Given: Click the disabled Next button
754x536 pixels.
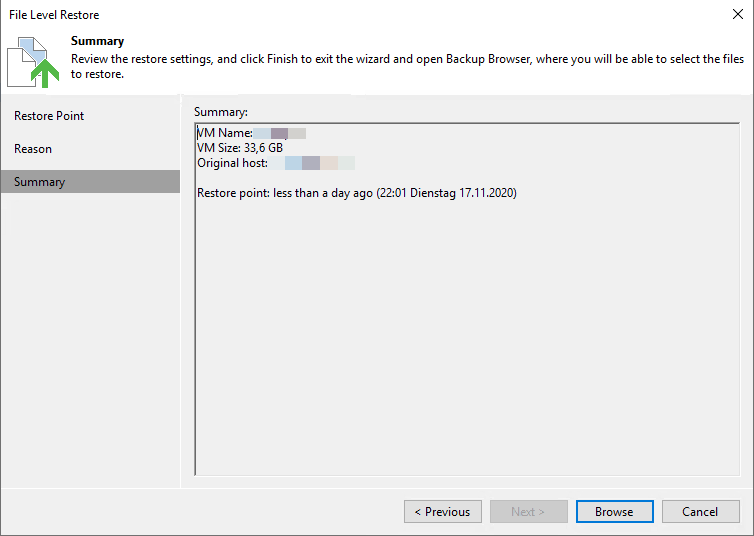Looking at the screenshot, I should pos(528,511).
